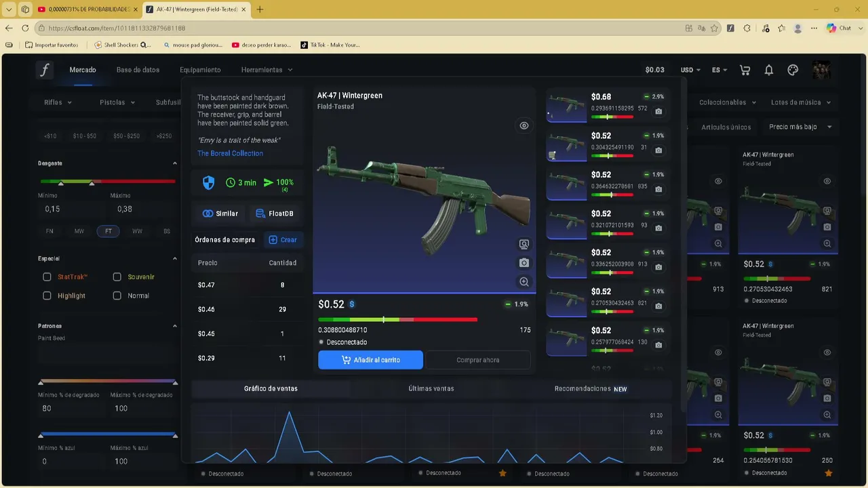Refresh the browser page
Screen dimensions: 868x488
point(26,28)
